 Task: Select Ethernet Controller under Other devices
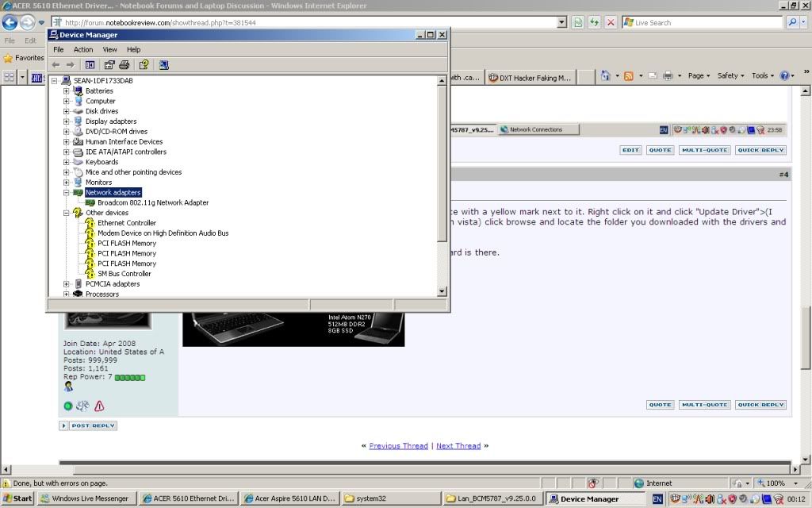(x=127, y=223)
